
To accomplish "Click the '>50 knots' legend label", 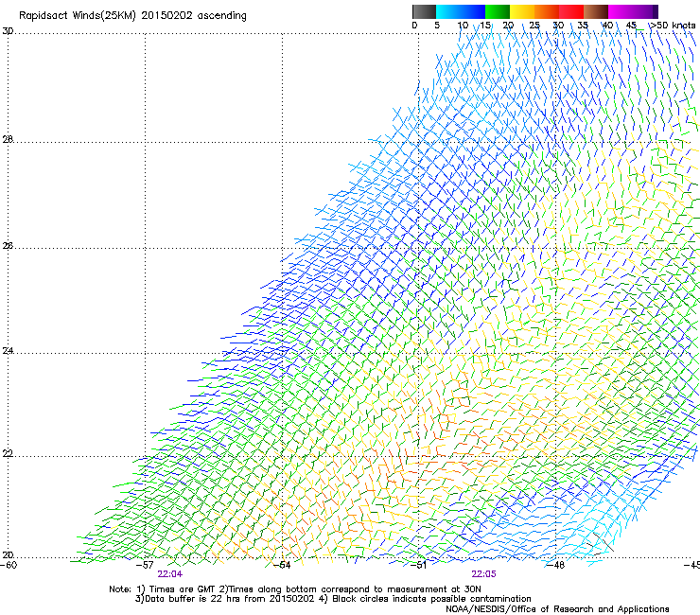I will tap(672, 26).
